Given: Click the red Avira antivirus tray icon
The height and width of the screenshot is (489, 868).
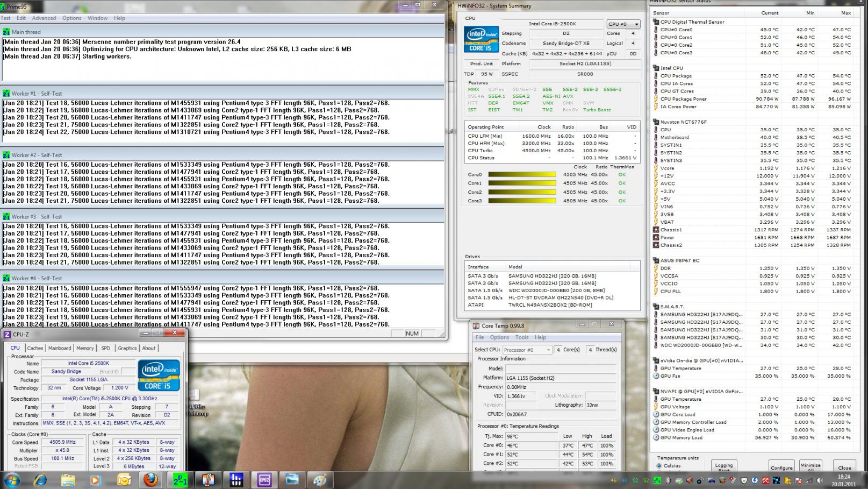Looking at the screenshot, I should pyautogui.click(x=765, y=480).
